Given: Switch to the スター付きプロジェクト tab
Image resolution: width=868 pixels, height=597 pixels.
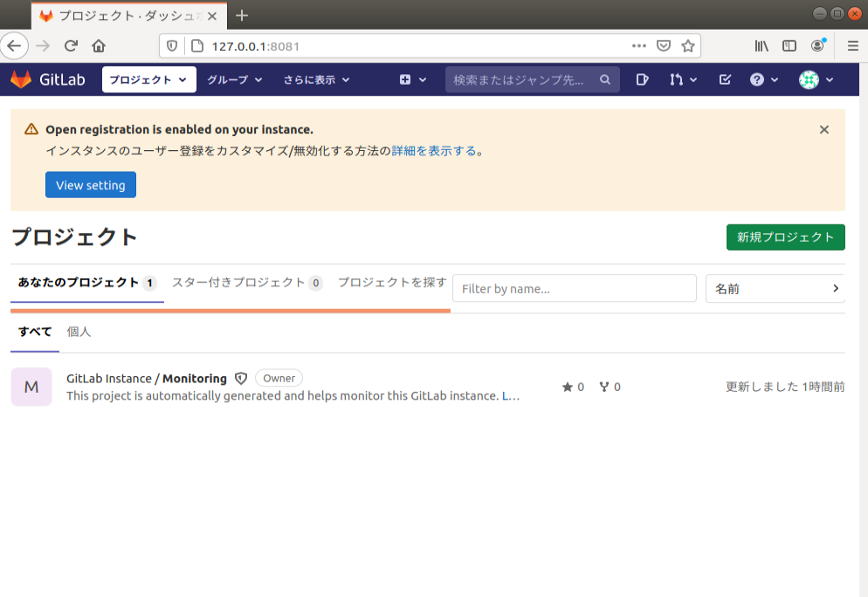Looking at the screenshot, I should point(238,283).
